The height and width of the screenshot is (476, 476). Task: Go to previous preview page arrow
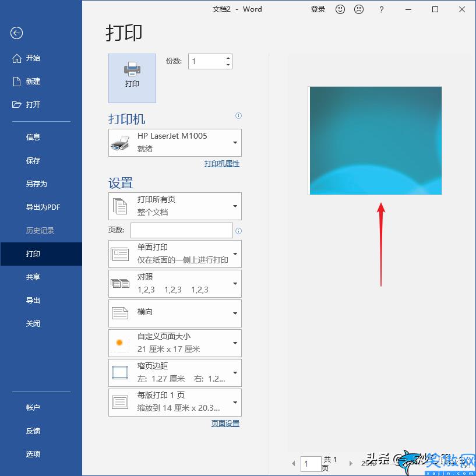coord(294,464)
